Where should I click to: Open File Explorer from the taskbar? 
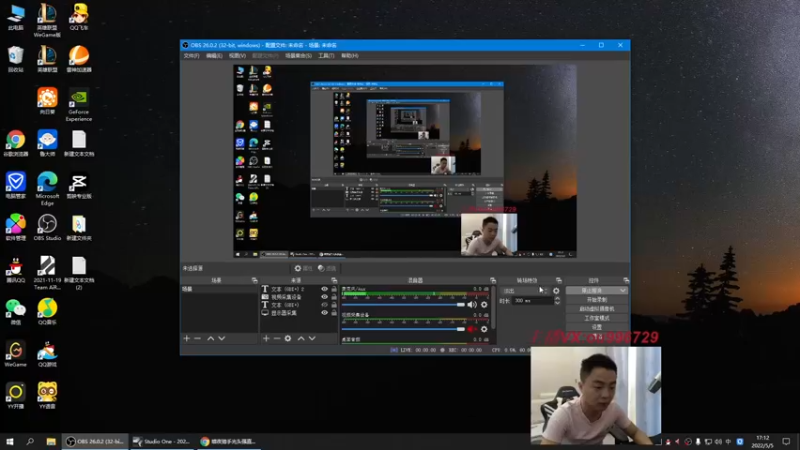coord(51,441)
